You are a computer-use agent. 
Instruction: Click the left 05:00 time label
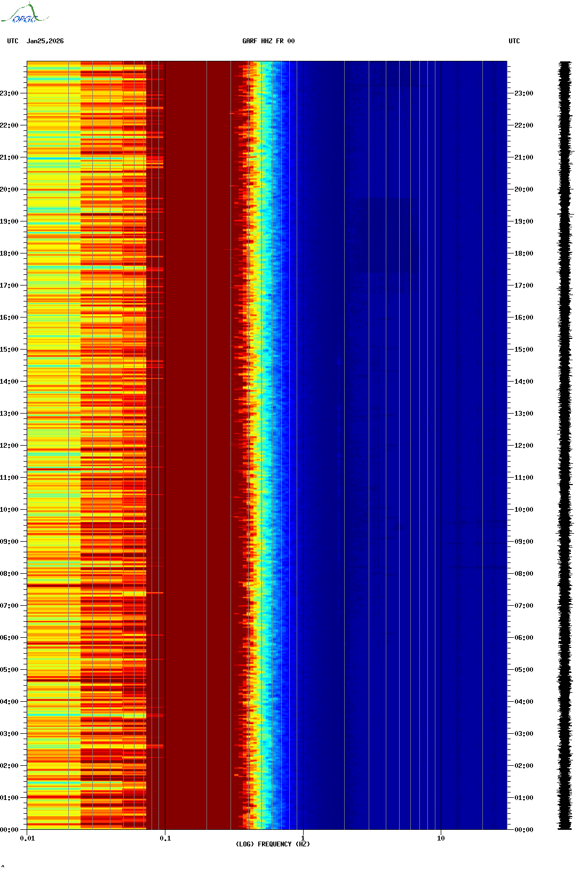9,670
